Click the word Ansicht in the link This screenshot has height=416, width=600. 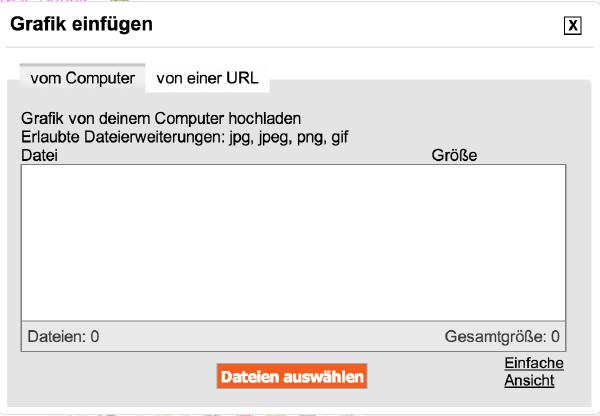pos(529,380)
